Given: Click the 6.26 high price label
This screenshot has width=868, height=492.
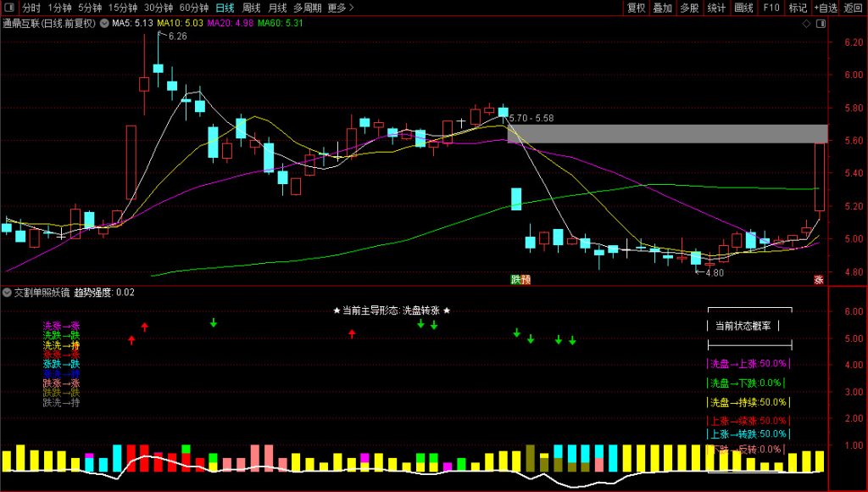Looking at the screenshot, I should 177,36.
